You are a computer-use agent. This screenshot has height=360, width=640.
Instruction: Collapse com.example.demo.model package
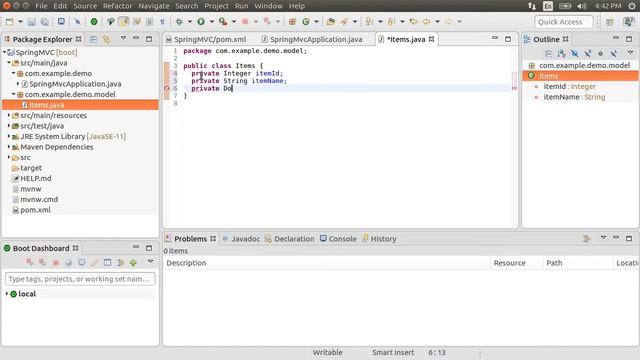click(13, 94)
